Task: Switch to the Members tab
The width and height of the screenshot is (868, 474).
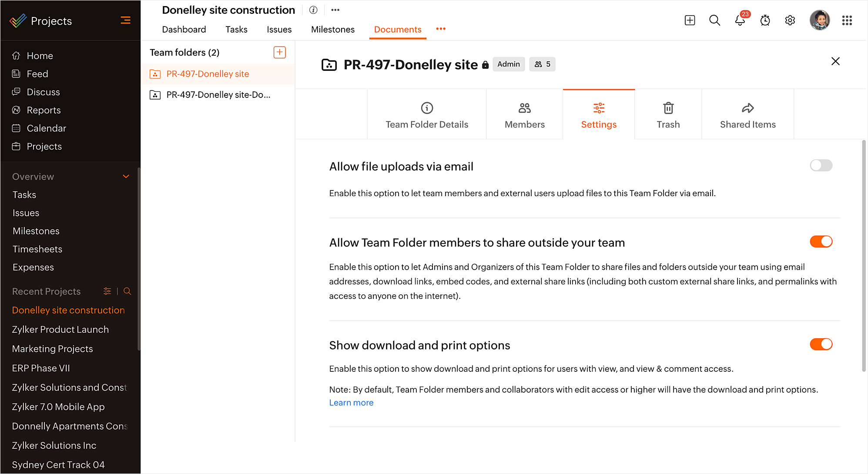Action: pyautogui.click(x=524, y=115)
